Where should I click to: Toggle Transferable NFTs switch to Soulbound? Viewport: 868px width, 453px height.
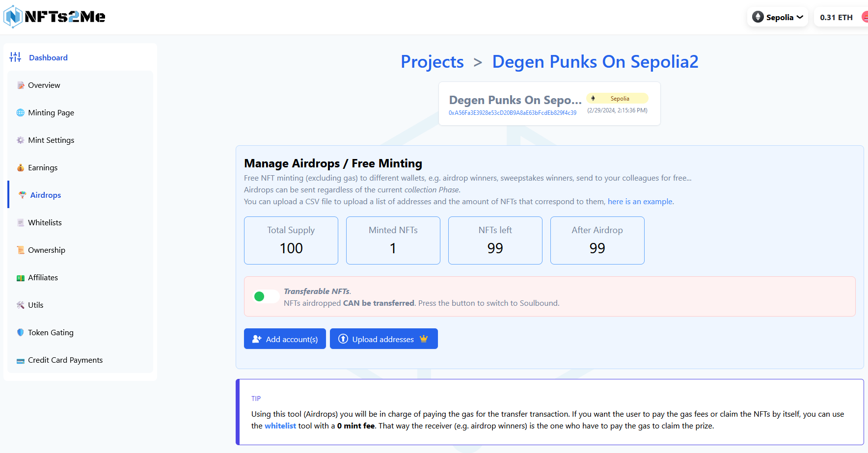pos(266,296)
